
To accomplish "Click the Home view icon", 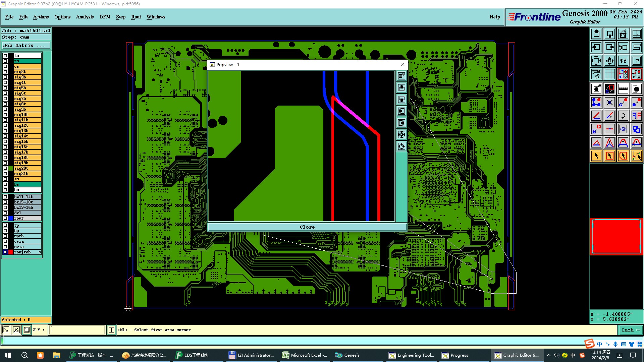I will coord(623,34).
